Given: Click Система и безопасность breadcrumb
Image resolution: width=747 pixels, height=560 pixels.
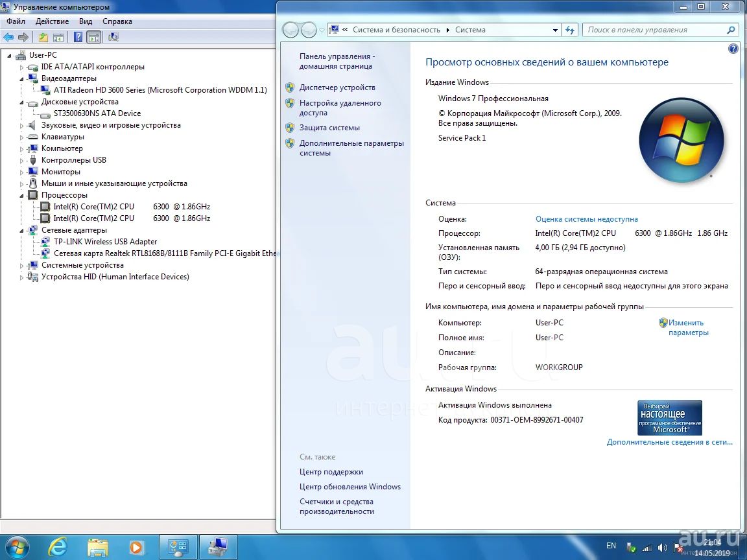Looking at the screenshot, I should click(x=396, y=30).
